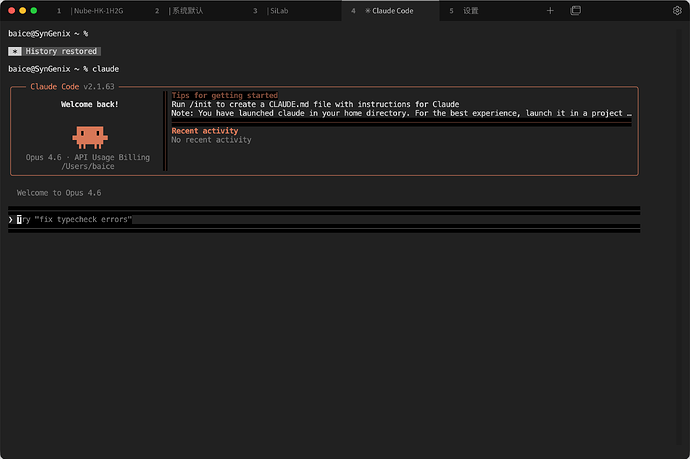
Task: Maximize the window with the green button
Action: 34,11
